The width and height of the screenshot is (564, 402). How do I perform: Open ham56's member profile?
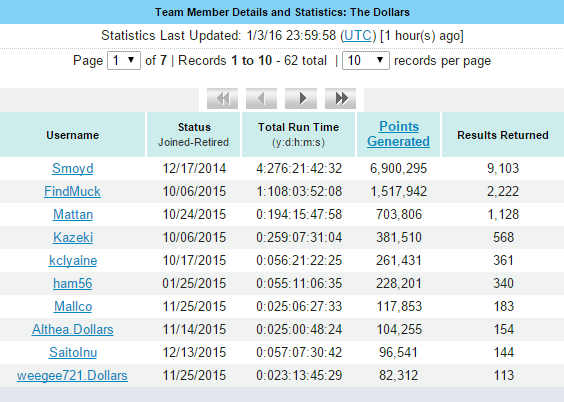click(73, 283)
